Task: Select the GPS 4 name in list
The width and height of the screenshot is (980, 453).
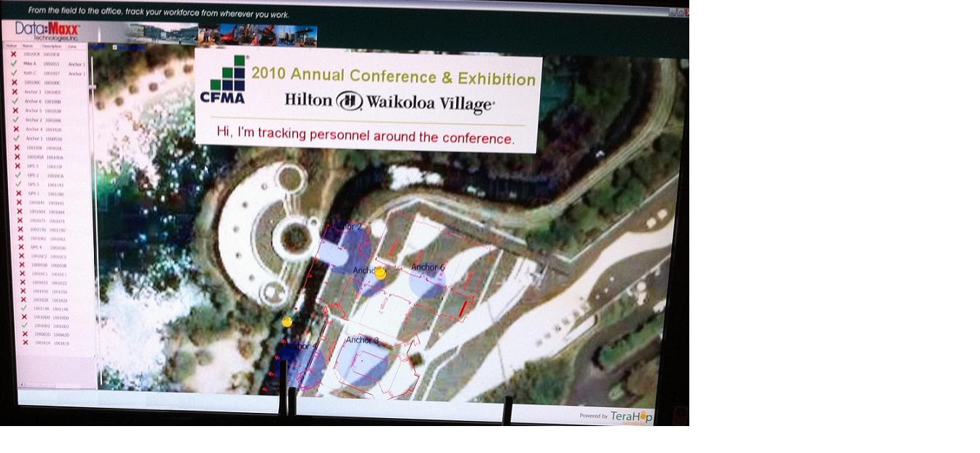Action: pos(36,247)
